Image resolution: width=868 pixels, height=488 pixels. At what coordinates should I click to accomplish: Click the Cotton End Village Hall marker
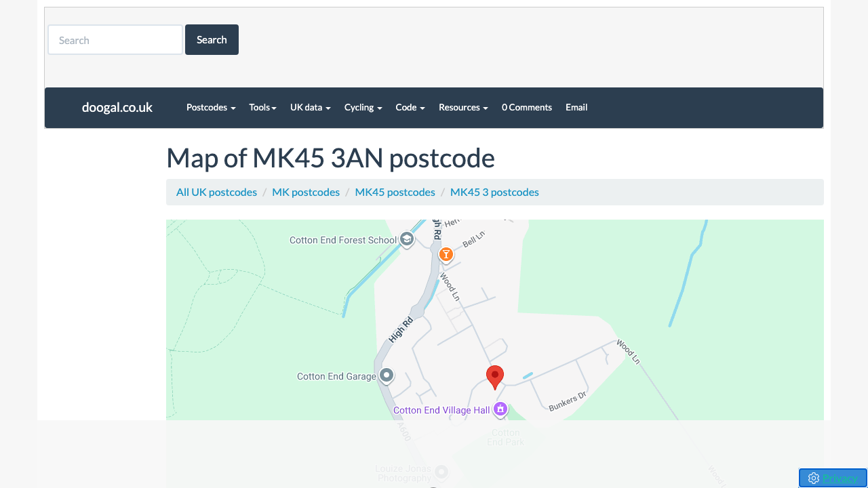pyautogui.click(x=500, y=409)
